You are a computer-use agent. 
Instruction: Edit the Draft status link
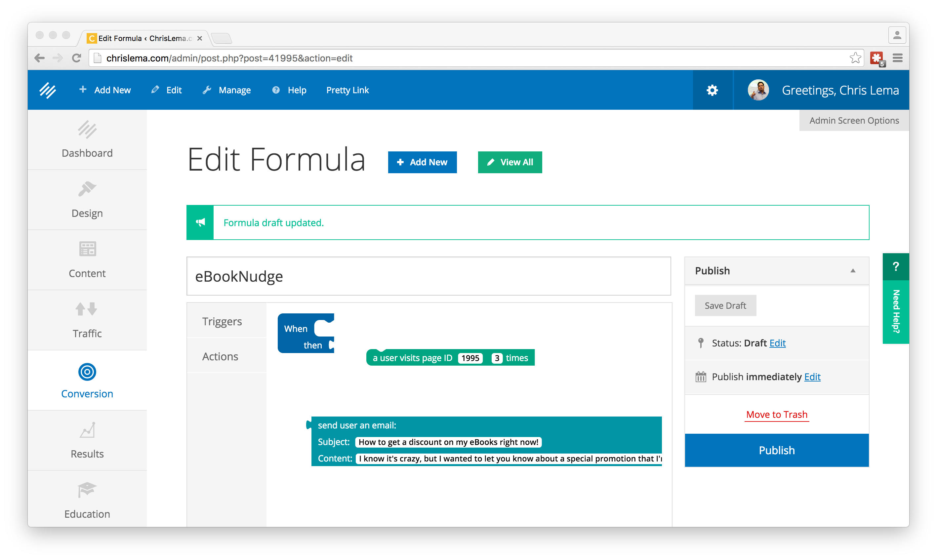[x=777, y=343]
